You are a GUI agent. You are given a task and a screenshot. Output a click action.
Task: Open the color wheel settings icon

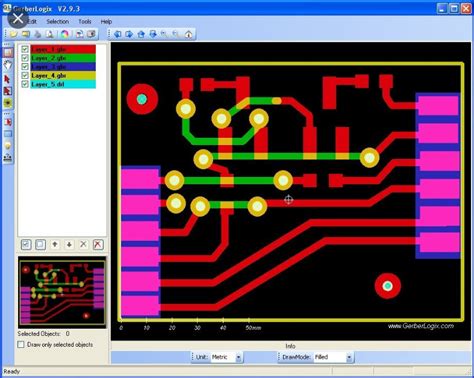coord(65,34)
